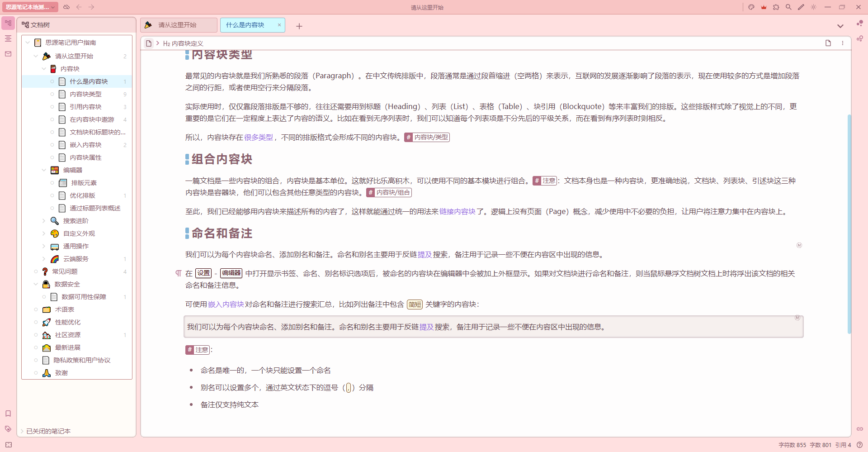868x452 pixels.
Task: Open the workspace name dropdown
Action: pyautogui.click(x=30, y=7)
